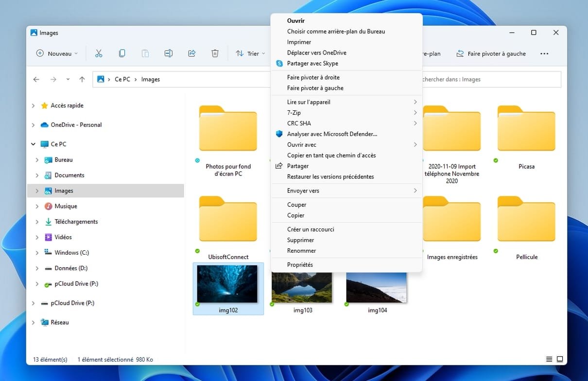Expand the Bureau folder chevron

[x=37, y=160]
